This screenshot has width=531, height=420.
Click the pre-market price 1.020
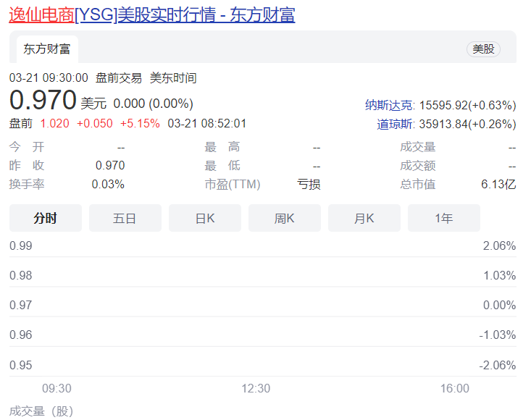tap(54, 123)
